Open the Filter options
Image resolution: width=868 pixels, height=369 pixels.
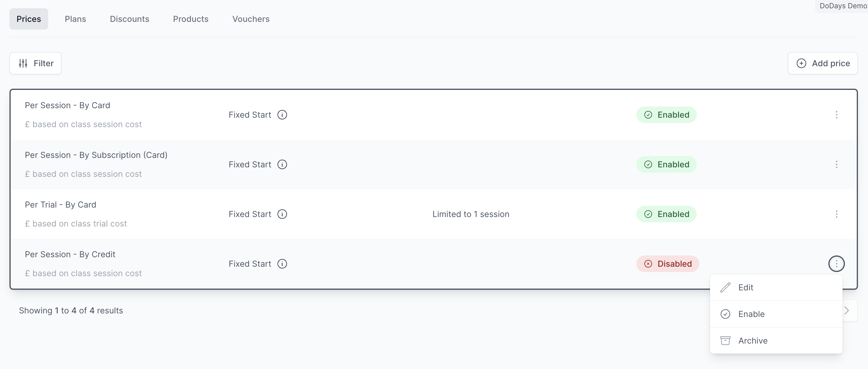(36, 63)
